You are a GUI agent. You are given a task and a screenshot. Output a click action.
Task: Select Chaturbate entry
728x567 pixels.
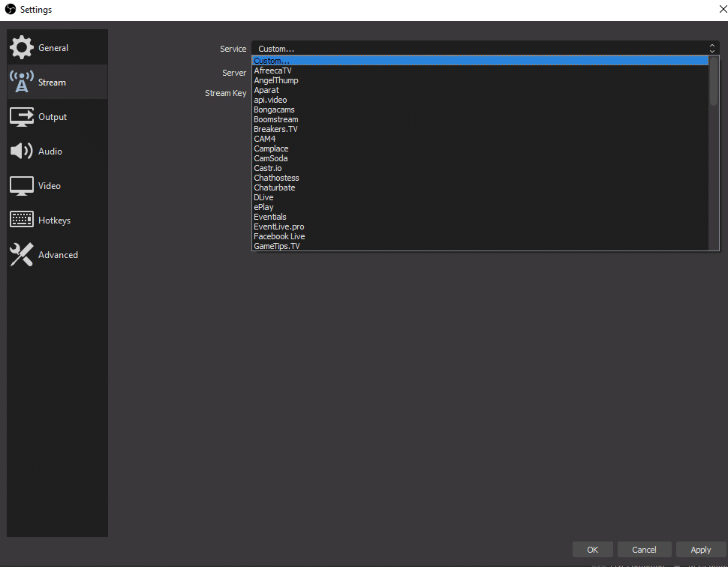click(x=480, y=187)
